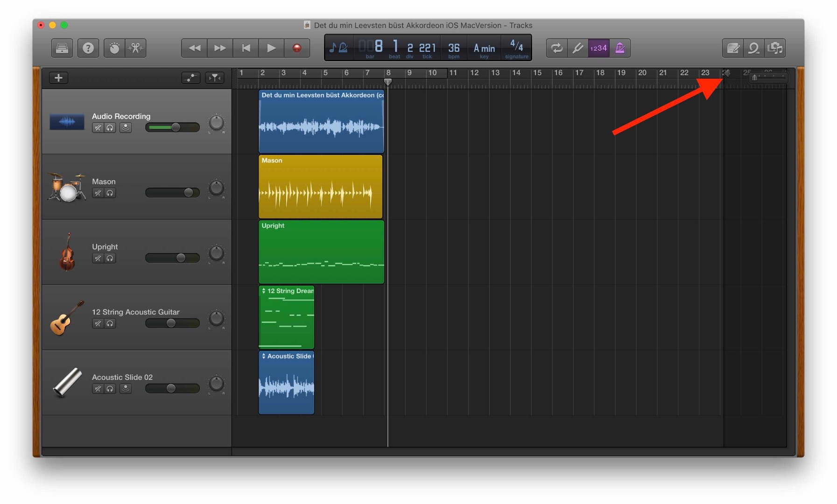Select the Upright green MIDI region
This screenshot has height=504, width=837.
[321, 252]
